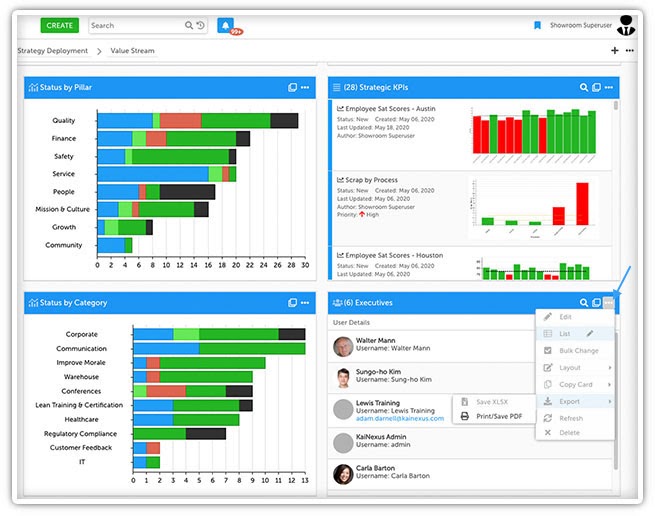
Task: Pop out the Status by Pillar card
Action: pyautogui.click(x=292, y=87)
